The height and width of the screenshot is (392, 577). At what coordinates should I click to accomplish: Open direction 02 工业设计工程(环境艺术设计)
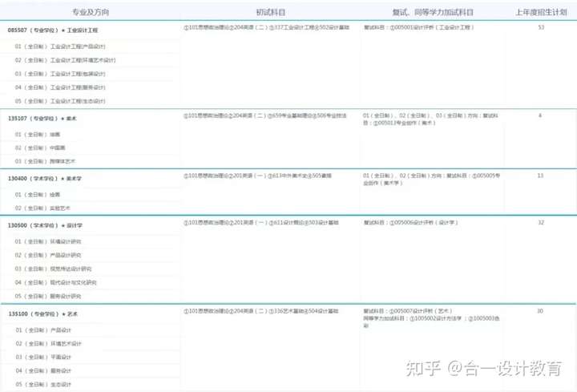[65, 60]
